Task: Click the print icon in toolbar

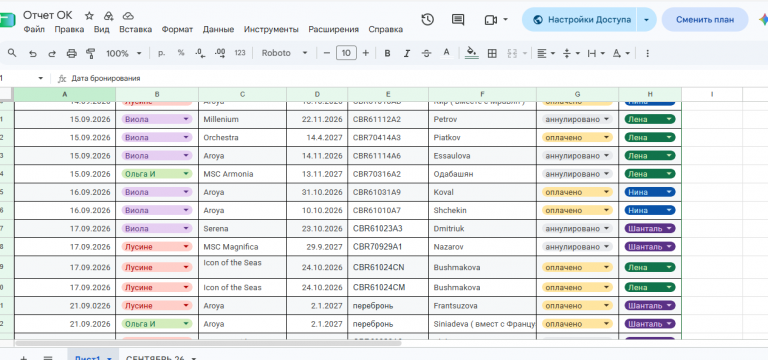Action: tap(72, 53)
